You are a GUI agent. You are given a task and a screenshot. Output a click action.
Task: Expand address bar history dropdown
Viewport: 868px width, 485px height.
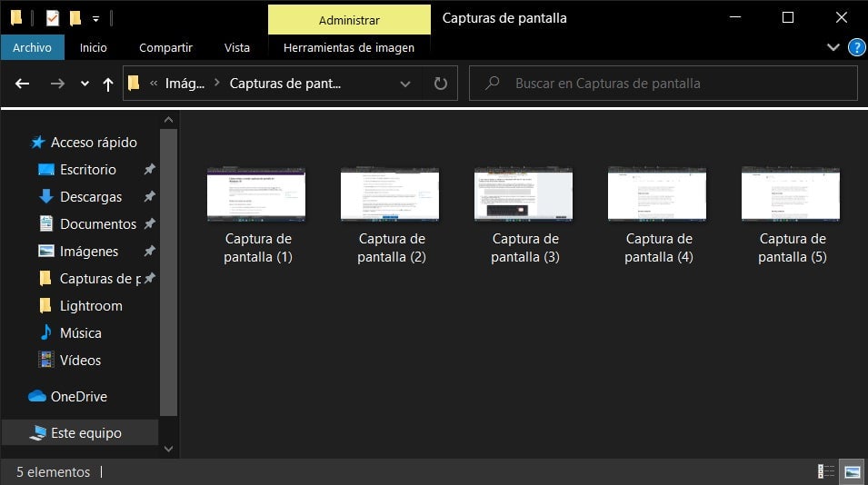(x=405, y=84)
